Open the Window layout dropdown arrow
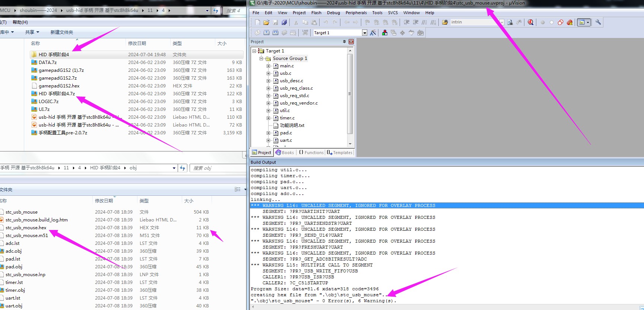The image size is (644, 310). [x=588, y=22]
